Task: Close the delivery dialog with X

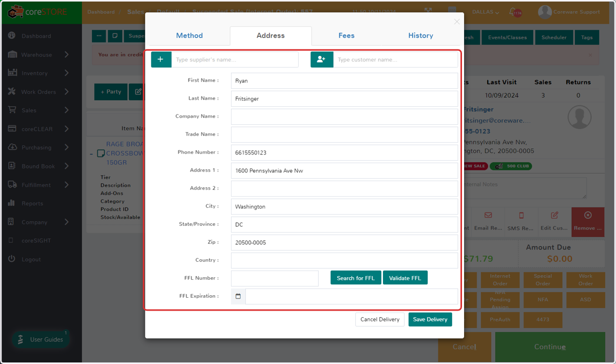Action: click(x=457, y=22)
